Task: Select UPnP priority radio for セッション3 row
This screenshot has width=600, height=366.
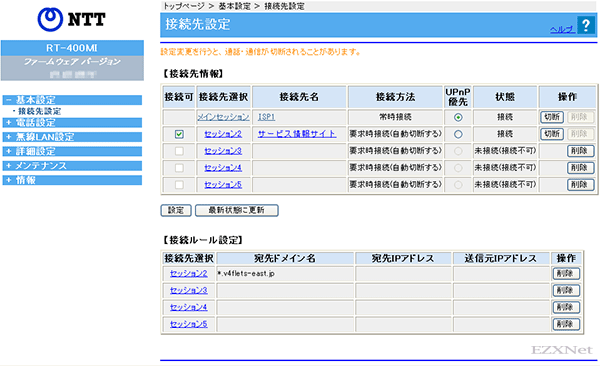Action: (x=458, y=151)
